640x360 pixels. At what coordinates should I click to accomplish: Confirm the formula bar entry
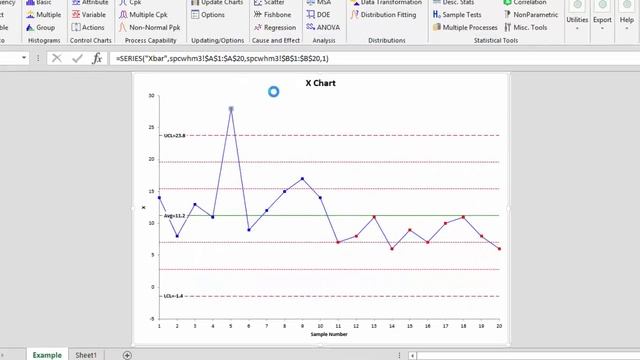[x=77, y=58]
